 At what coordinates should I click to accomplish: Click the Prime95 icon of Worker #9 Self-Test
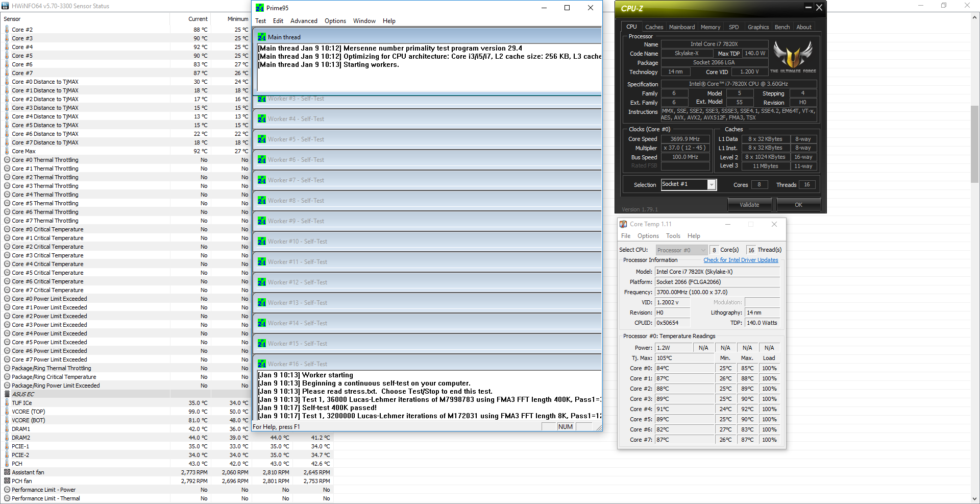[x=262, y=221]
